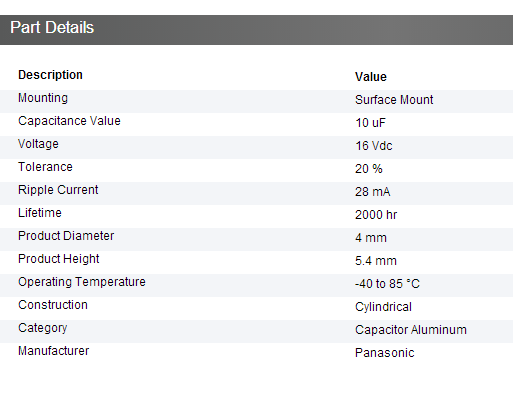Click the -40 to 85 °C value
This screenshot has height=393, width=513.
(387, 284)
